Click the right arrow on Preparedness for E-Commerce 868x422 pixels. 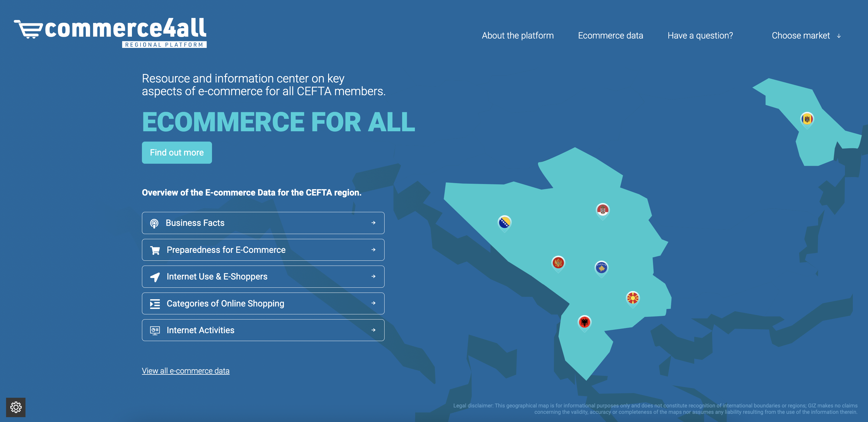373,250
